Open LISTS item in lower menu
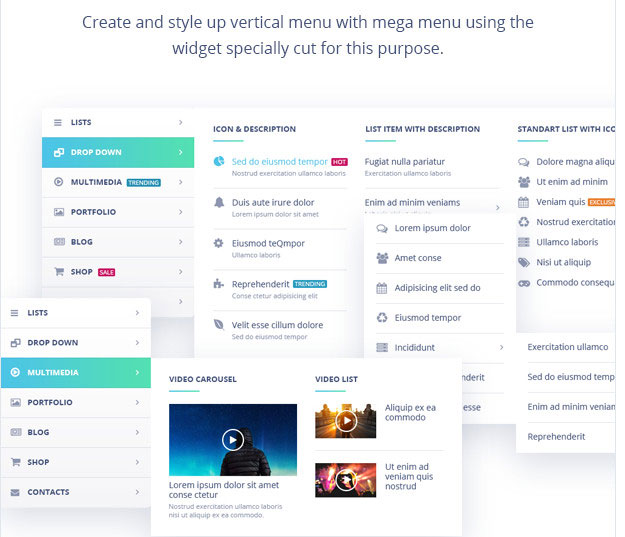 (76, 313)
